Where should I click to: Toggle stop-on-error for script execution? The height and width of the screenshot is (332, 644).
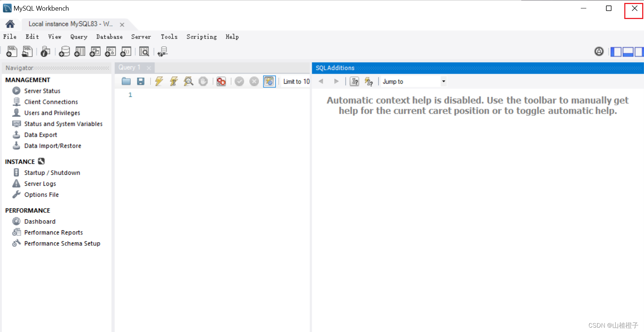(x=221, y=81)
